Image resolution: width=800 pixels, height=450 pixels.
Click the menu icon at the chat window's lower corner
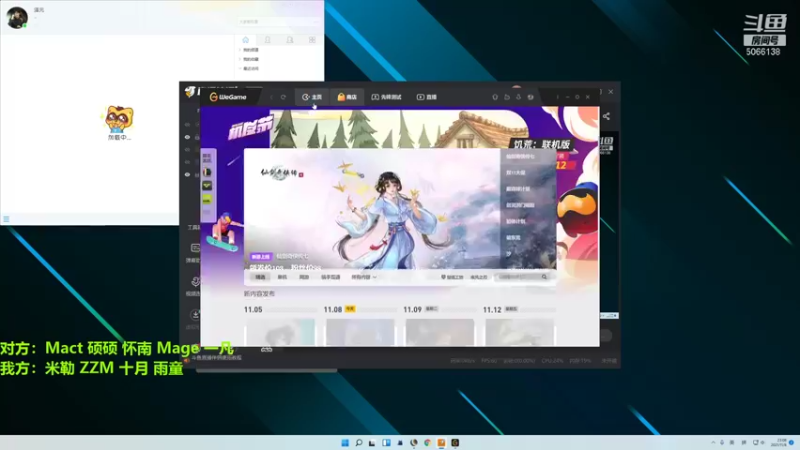point(6,219)
